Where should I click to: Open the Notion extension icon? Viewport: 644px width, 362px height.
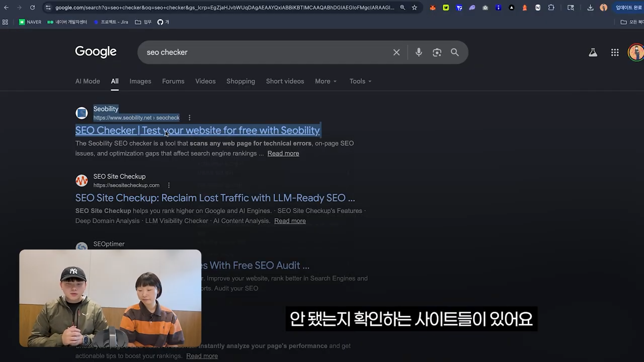click(x=538, y=8)
